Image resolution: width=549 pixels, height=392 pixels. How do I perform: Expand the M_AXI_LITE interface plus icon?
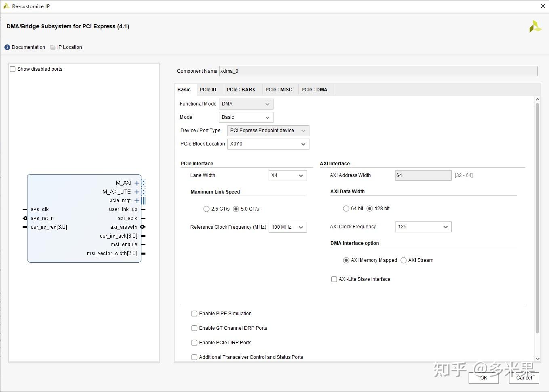pyautogui.click(x=137, y=192)
